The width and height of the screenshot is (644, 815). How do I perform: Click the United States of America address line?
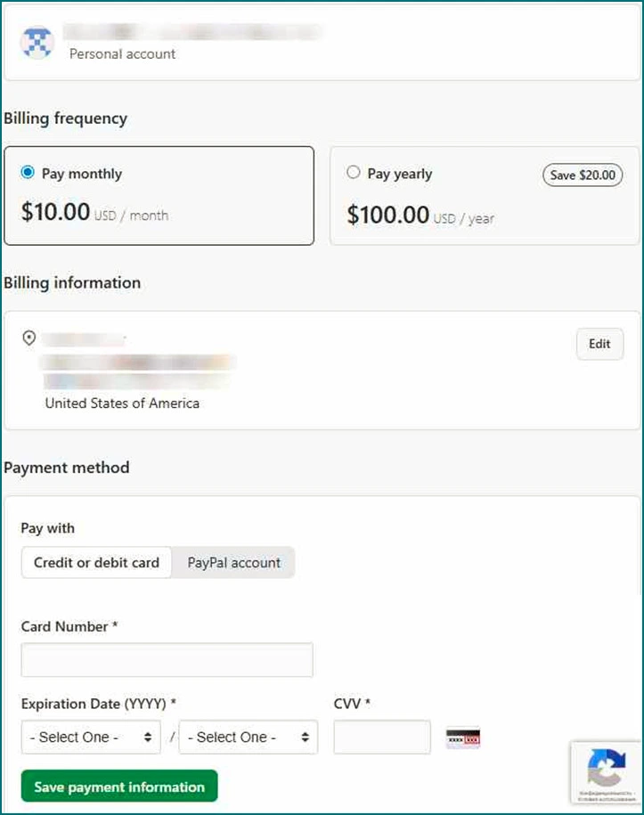pyautogui.click(x=122, y=403)
